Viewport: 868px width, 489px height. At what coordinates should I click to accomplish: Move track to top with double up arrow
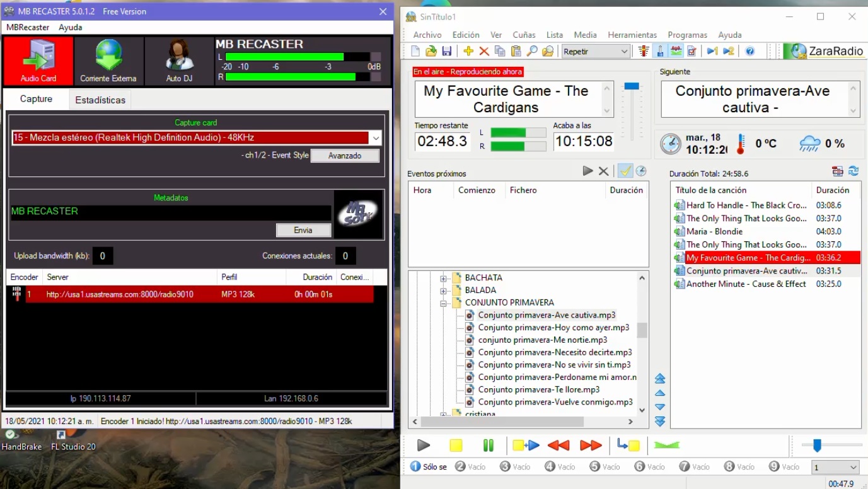(x=660, y=378)
